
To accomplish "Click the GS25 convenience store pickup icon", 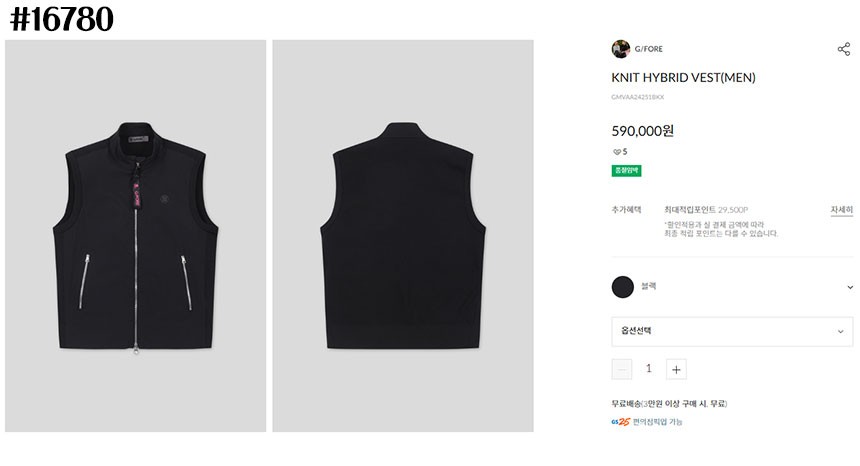I will 620,422.
